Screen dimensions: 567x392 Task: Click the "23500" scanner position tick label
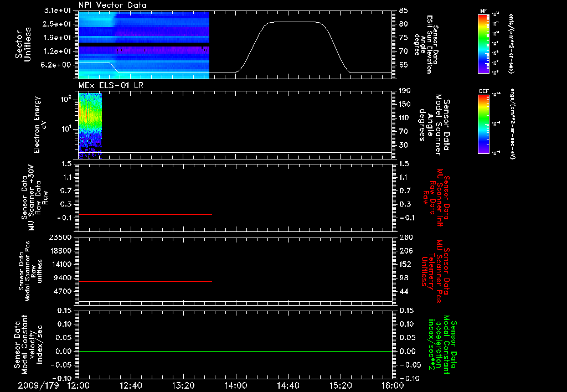[x=60, y=237]
